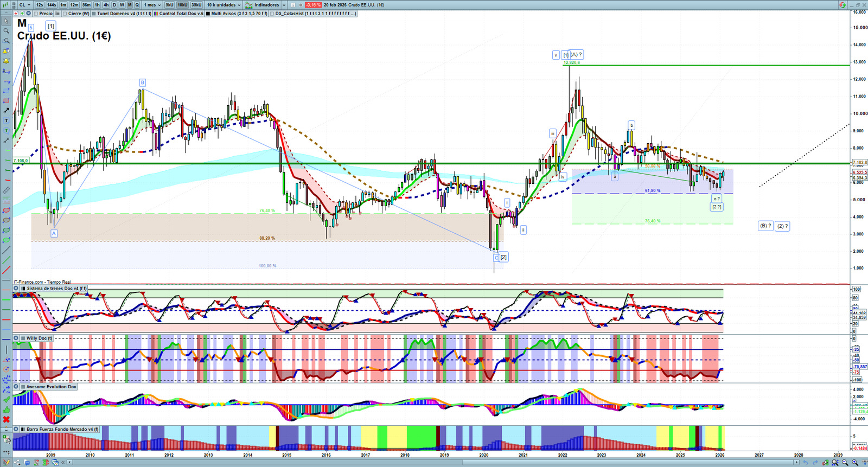Toggle Control Total Doc v.6 indicator
The width and height of the screenshot is (868, 467).
tap(156, 14)
